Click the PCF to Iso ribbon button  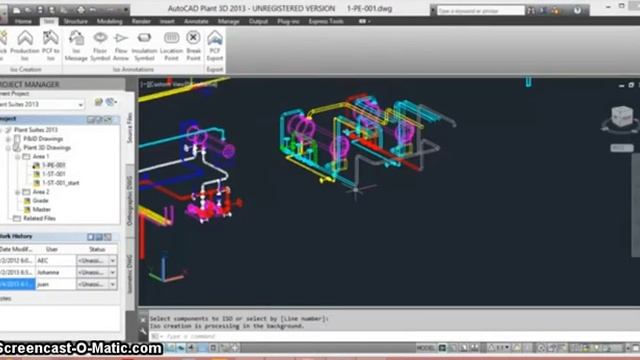pos(51,46)
